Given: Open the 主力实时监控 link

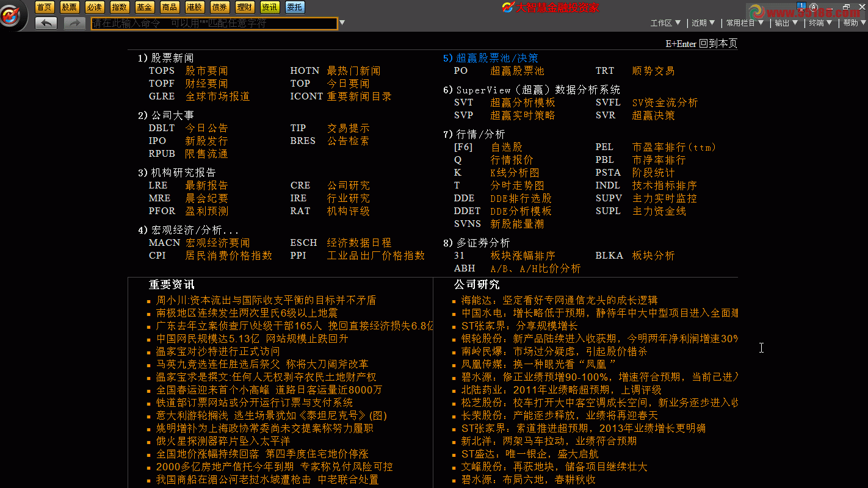Looking at the screenshot, I should [x=665, y=198].
